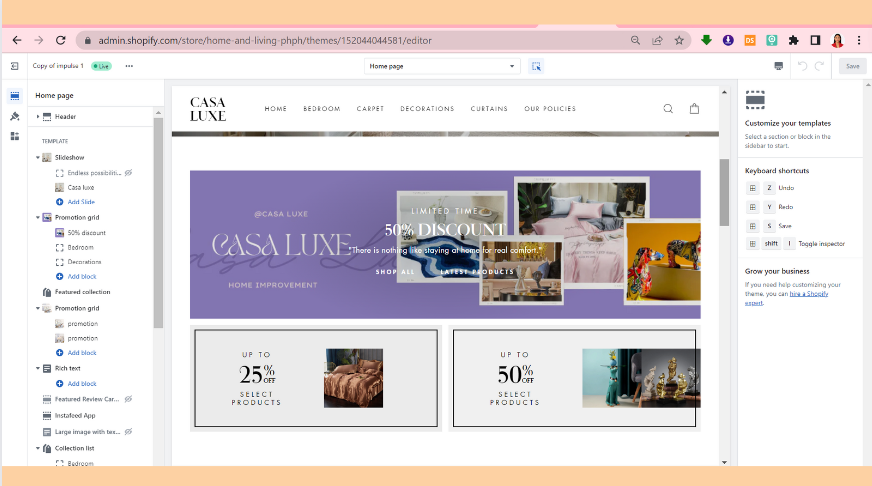Open the hire a Shopify expert link
This screenshot has width=872, height=486.
(787, 298)
